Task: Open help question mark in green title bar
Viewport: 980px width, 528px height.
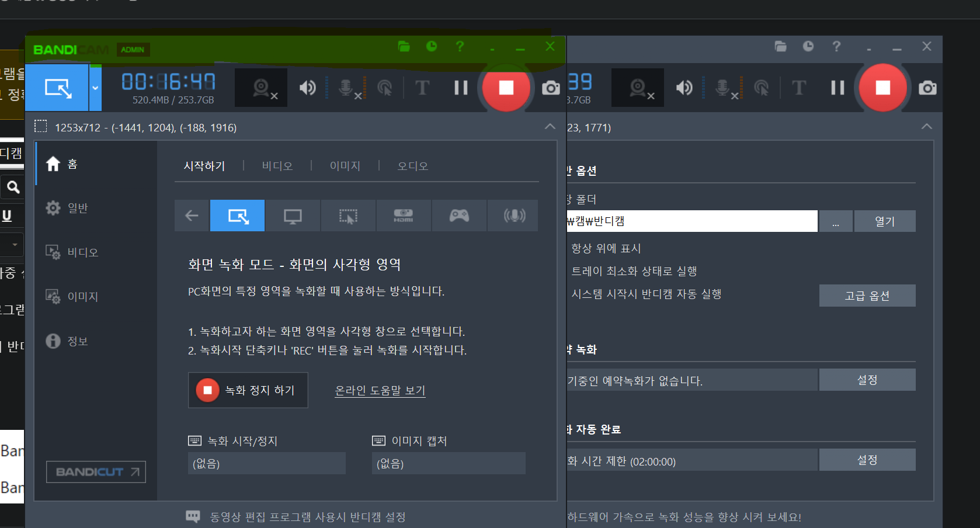Action: click(460, 46)
